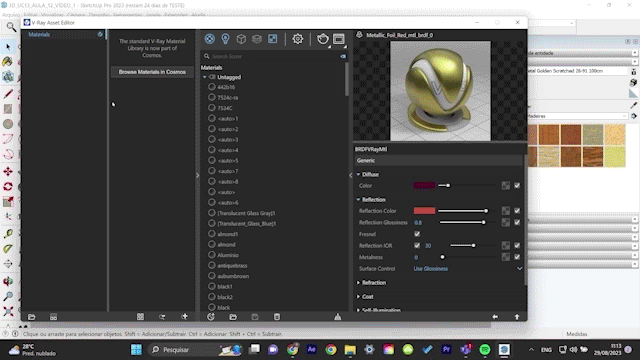Screen dimensions: 640x360
Task: Click the purge unused assets broom icon
Action: click(338, 317)
